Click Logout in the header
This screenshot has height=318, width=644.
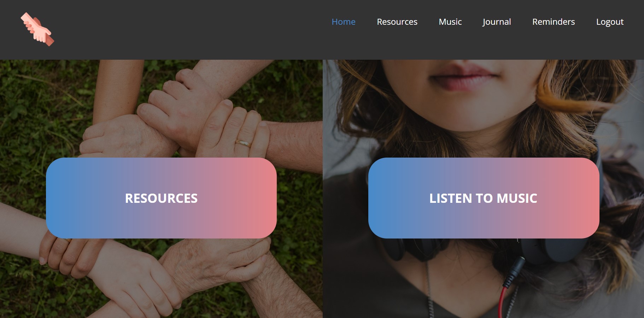click(x=610, y=22)
